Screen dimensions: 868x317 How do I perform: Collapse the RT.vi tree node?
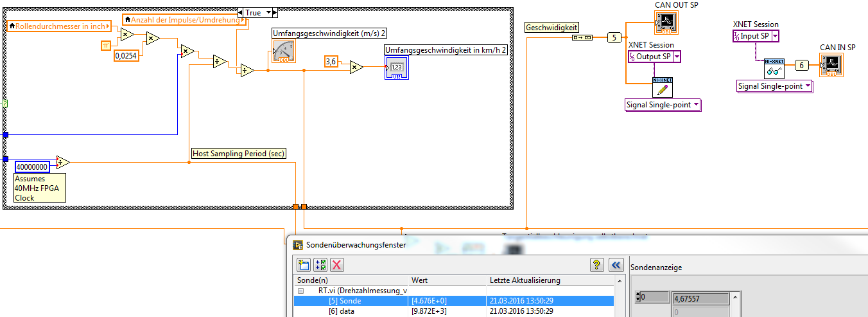pos(300,291)
